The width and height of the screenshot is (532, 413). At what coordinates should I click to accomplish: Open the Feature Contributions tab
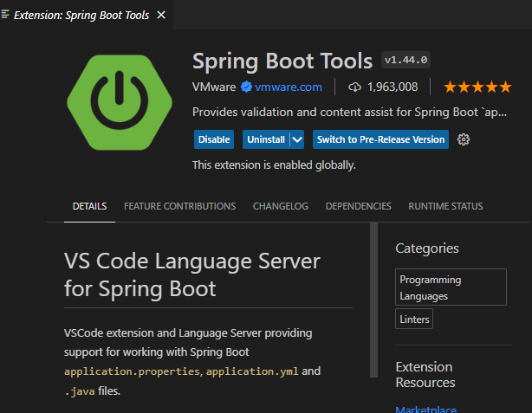coord(180,206)
